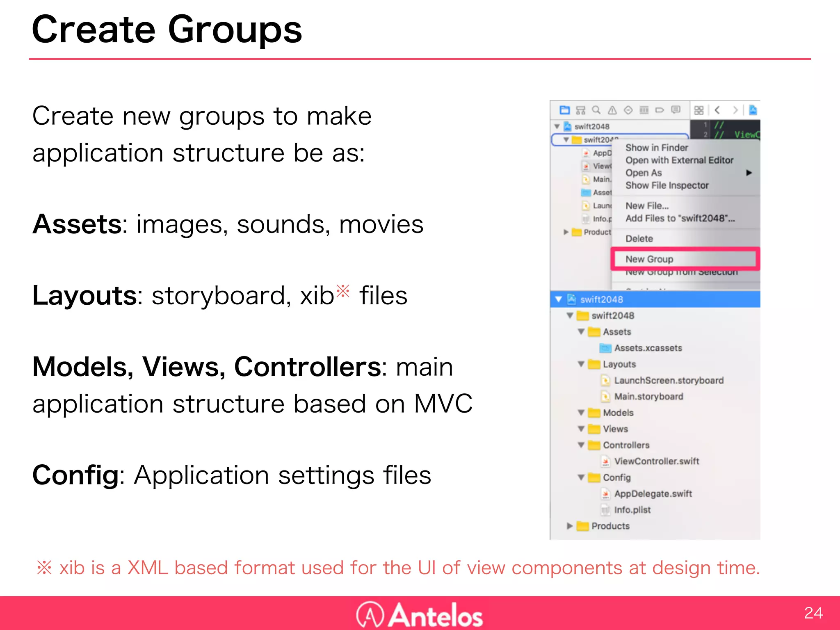
Task: Open the Issue navigator warning triangle
Action: click(x=612, y=110)
